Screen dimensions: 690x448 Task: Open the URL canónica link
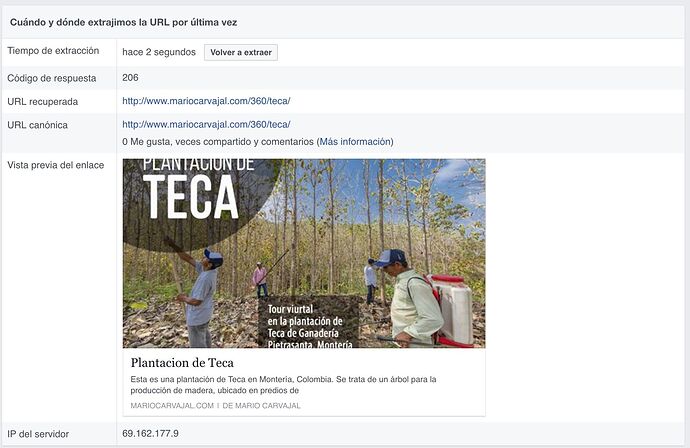point(206,124)
